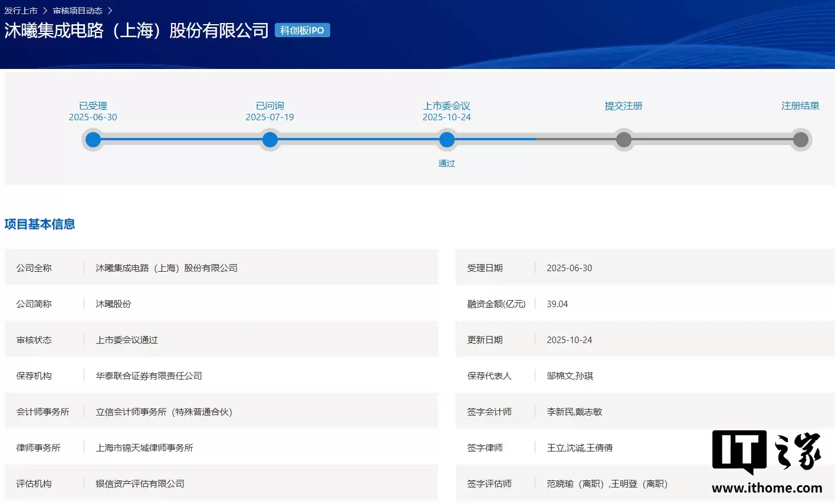Click the 签字会计师 entry 李新民,戴志敏

(x=575, y=411)
